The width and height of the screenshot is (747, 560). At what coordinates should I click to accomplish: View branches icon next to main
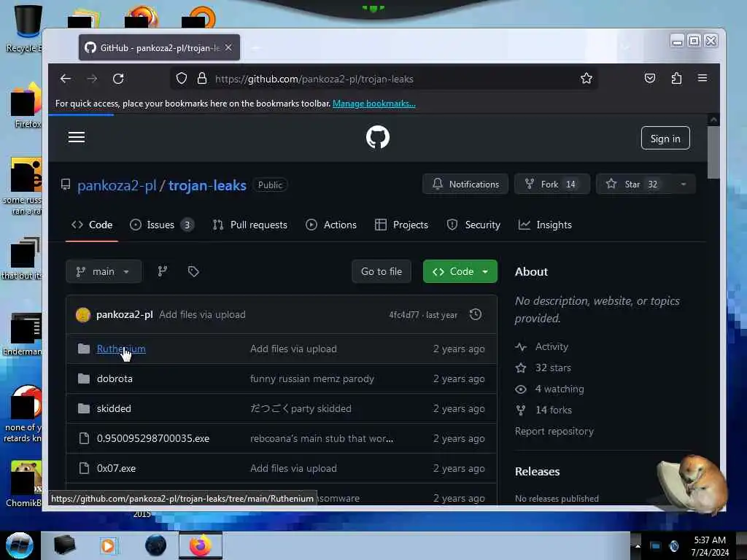[x=163, y=271]
